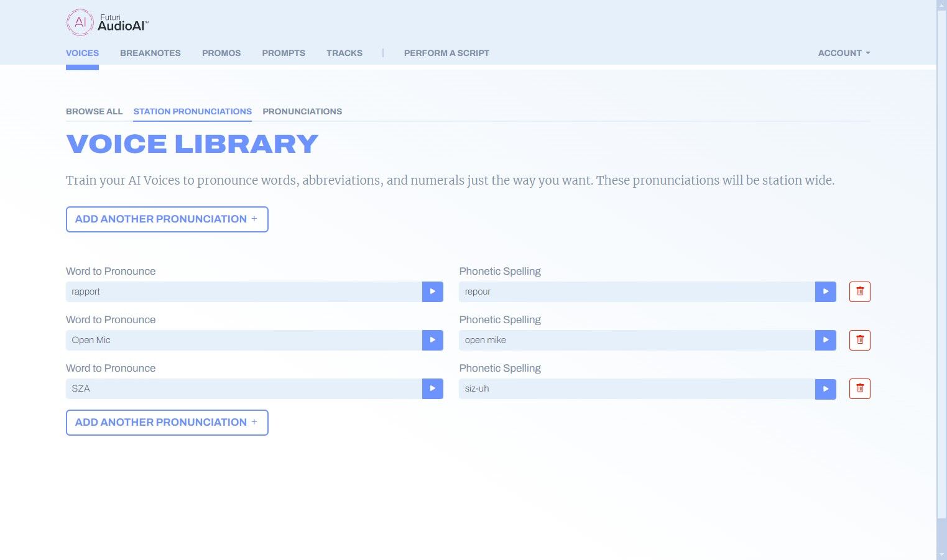Play the 'SZA' word pronunciation

432,388
